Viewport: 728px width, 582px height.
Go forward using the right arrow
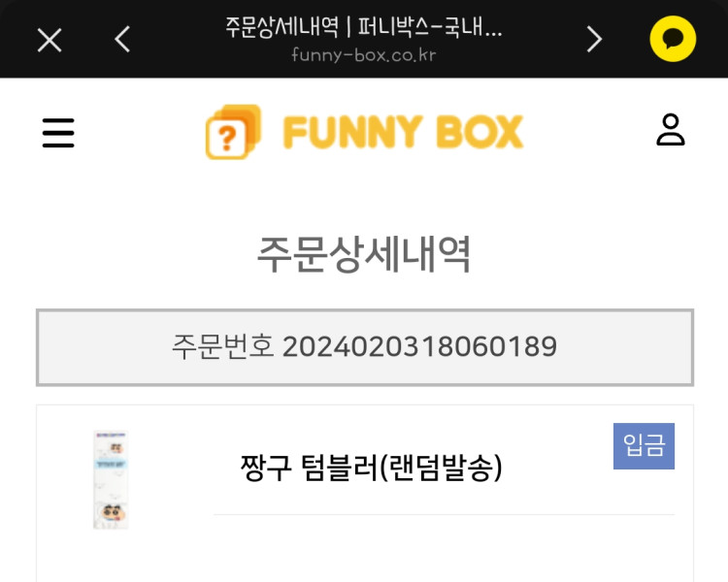pyautogui.click(x=594, y=40)
